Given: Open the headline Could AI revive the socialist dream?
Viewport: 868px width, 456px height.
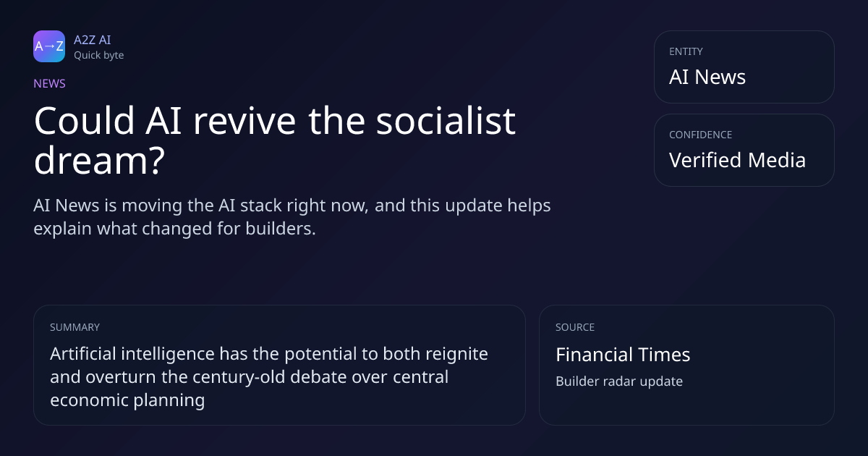Looking at the screenshot, I should click(275, 140).
